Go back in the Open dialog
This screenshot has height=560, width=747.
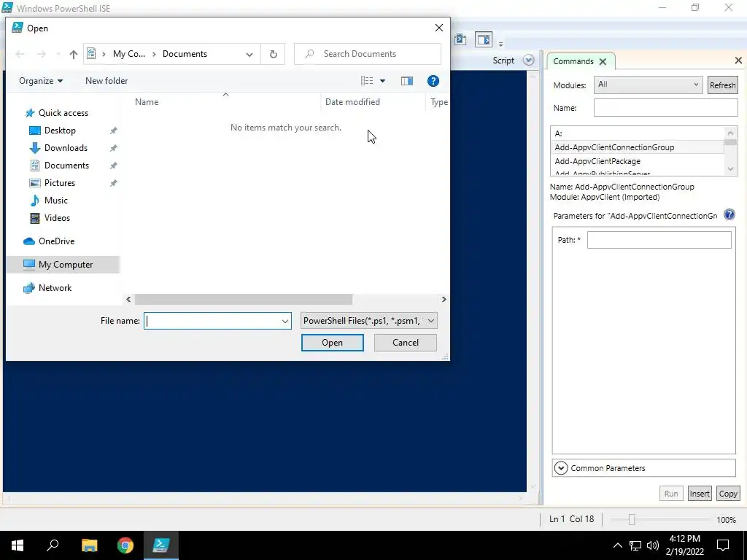coord(20,54)
